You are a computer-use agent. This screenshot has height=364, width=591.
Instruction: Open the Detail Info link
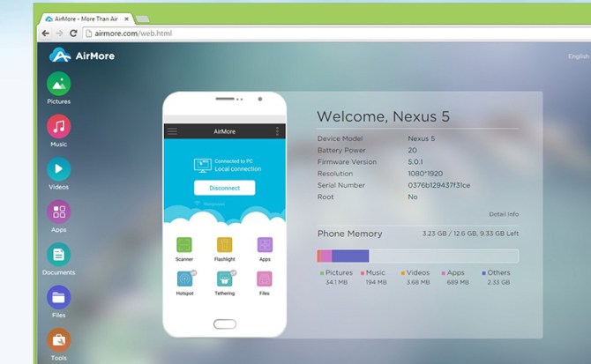click(504, 214)
